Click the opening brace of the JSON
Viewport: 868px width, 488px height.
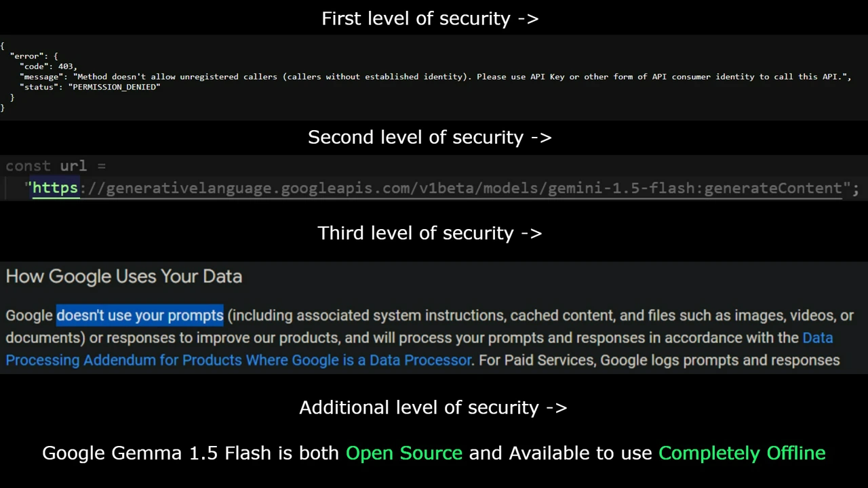click(x=3, y=45)
